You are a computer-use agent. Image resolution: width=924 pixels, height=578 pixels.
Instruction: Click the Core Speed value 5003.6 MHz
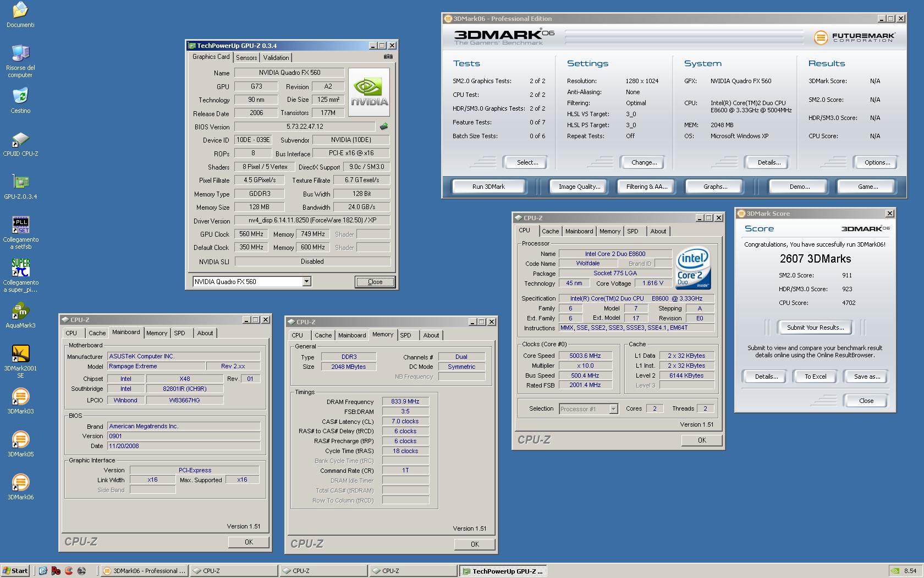[x=585, y=356]
